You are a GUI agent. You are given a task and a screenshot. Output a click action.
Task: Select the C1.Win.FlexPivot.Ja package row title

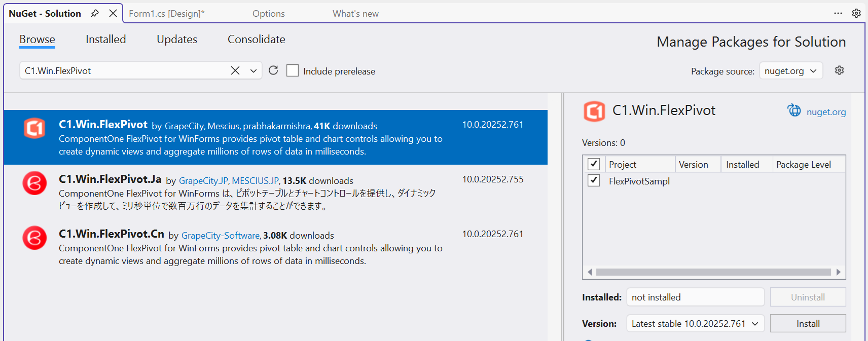point(110,179)
